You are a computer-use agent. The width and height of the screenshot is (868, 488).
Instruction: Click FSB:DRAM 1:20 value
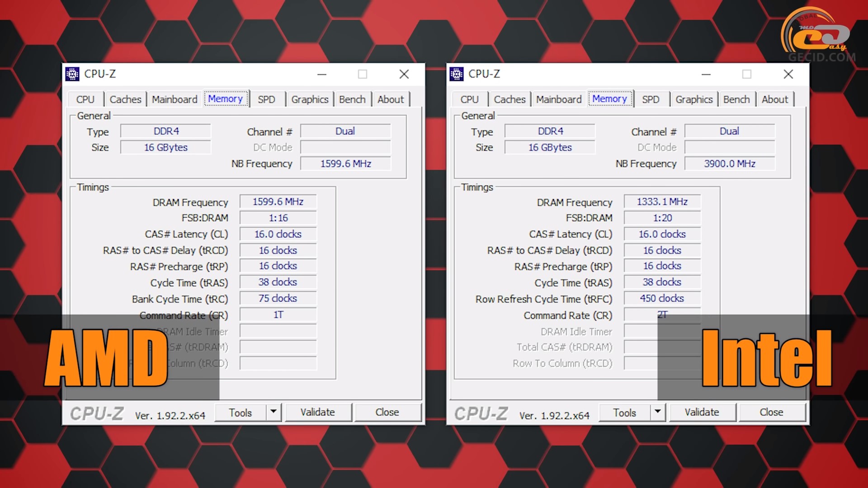pyautogui.click(x=662, y=218)
